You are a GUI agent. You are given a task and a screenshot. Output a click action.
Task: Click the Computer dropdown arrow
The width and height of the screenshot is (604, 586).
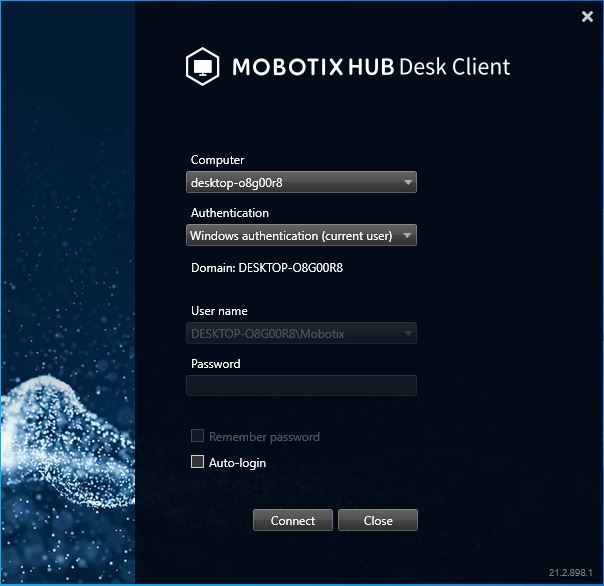[408, 183]
